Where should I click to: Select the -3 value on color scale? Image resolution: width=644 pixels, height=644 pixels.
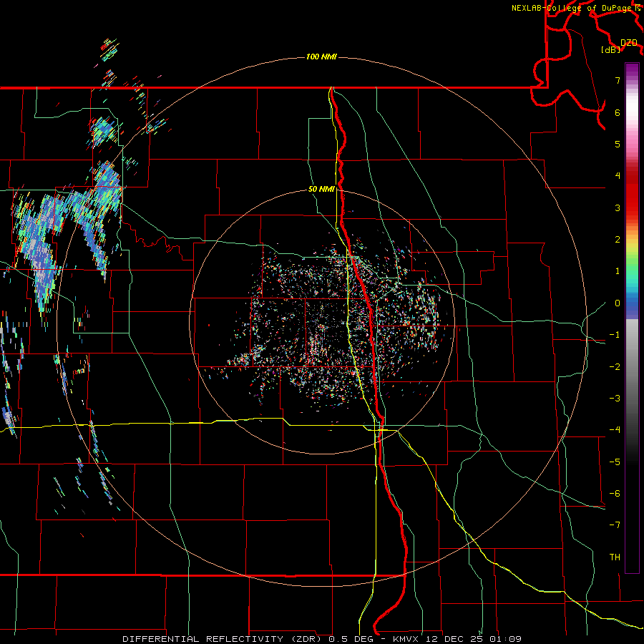point(615,399)
